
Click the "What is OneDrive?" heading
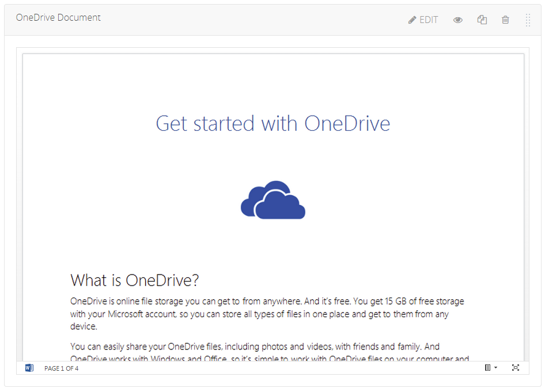point(134,280)
